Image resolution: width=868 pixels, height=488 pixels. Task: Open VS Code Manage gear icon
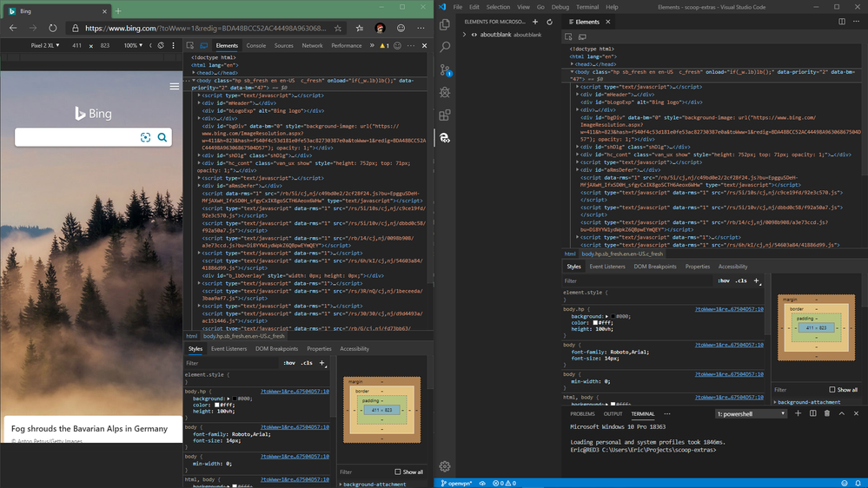pyautogui.click(x=445, y=466)
